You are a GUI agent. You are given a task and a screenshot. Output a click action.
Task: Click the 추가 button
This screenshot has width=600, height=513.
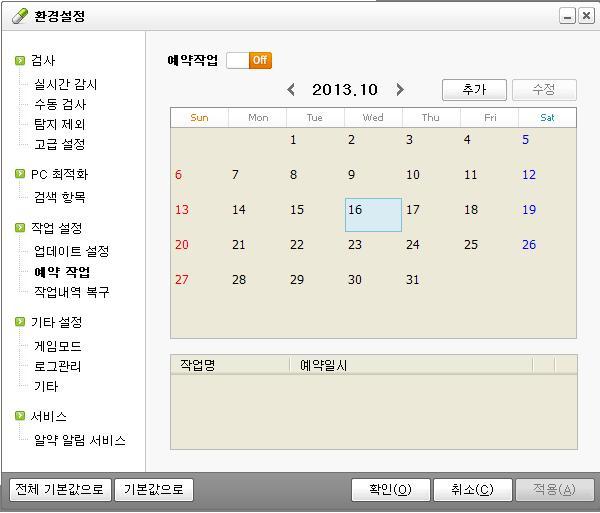click(x=474, y=90)
